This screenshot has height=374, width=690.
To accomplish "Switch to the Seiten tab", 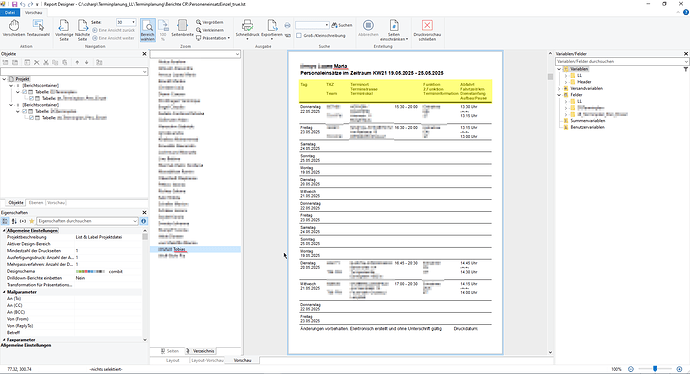I will click(170, 351).
